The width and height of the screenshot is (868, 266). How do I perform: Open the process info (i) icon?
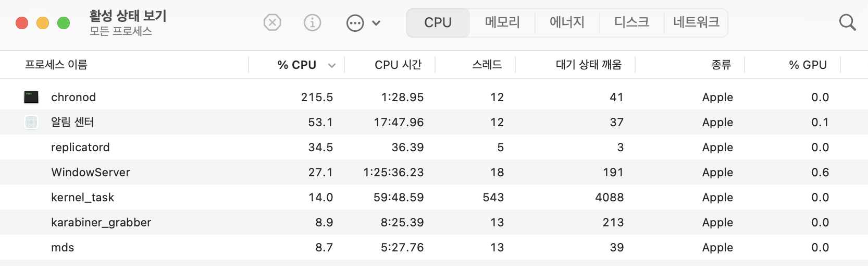tap(312, 23)
